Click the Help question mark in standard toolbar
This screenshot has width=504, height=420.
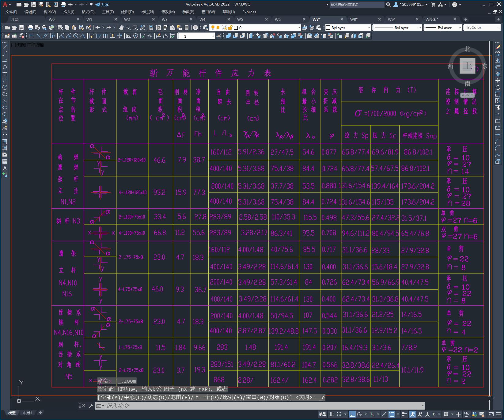[195, 28]
